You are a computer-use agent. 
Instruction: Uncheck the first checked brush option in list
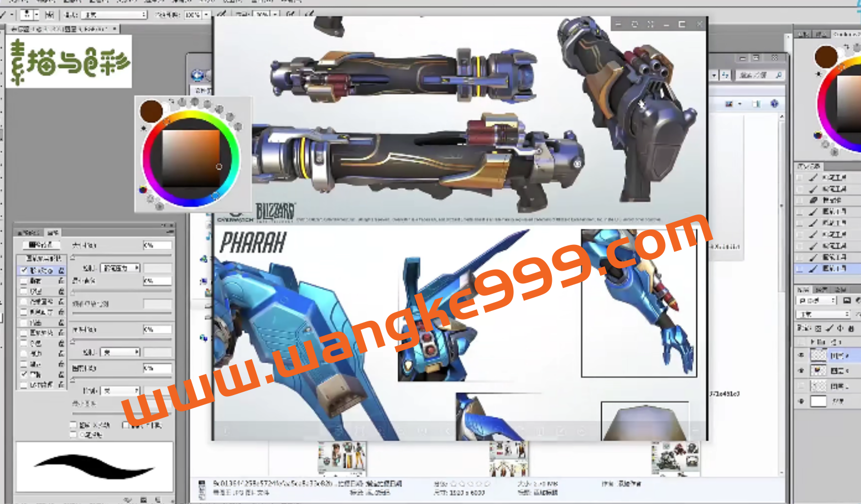(24, 270)
